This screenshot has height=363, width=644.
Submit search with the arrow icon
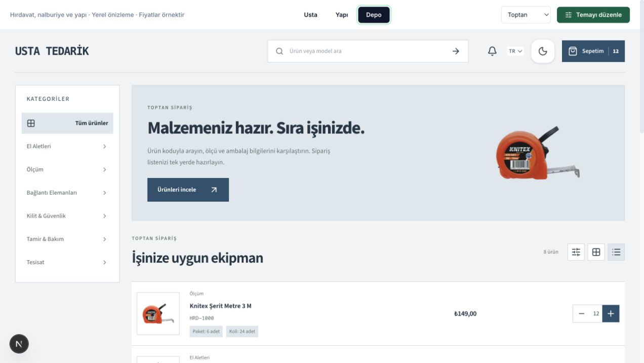pos(456,51)
